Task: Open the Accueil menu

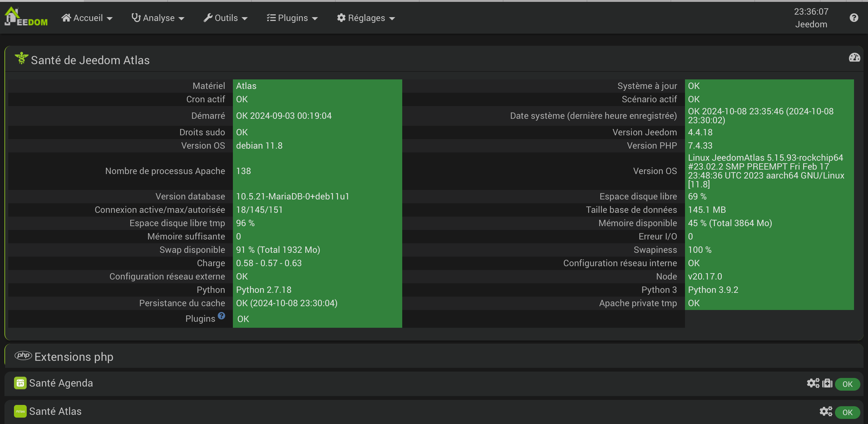Action: (87, 18)
